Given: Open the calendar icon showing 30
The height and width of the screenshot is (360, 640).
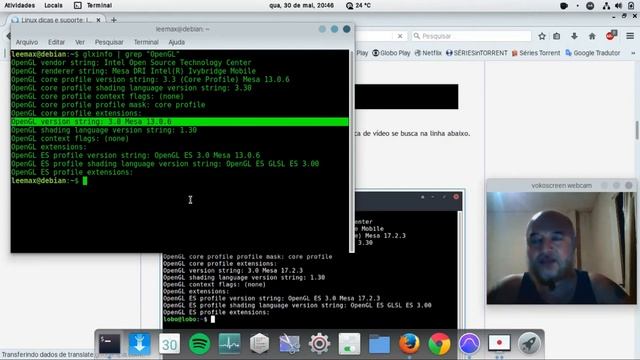Looking at the screenshot, I should coord(169,344).
